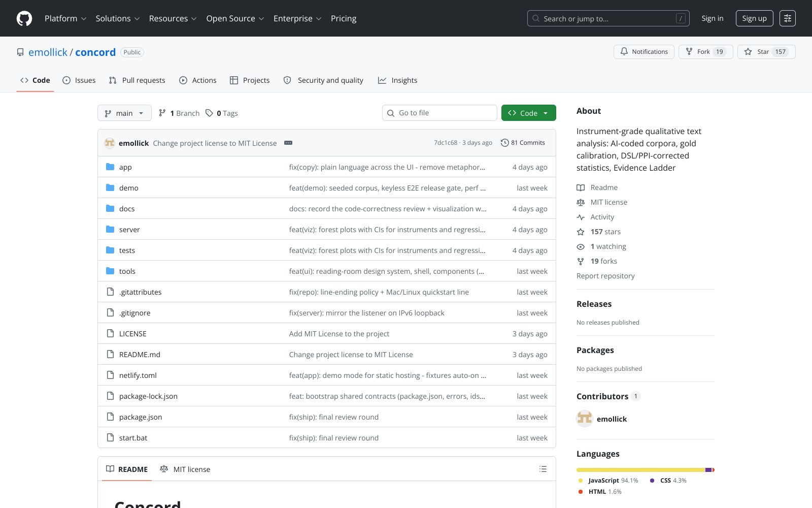Screen dimensions: 812x508
Task: Click the Sign up button
Action: [754, 18]
